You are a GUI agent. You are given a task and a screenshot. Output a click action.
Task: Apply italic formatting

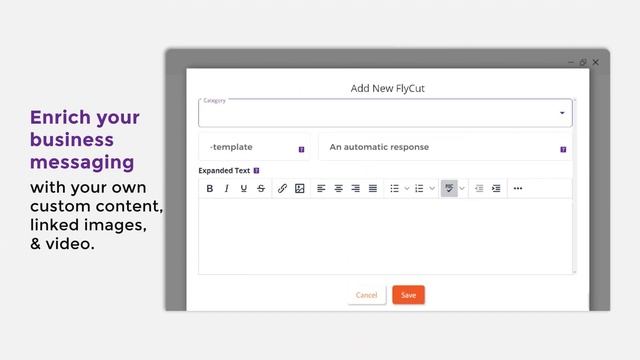tap(227, 188)
